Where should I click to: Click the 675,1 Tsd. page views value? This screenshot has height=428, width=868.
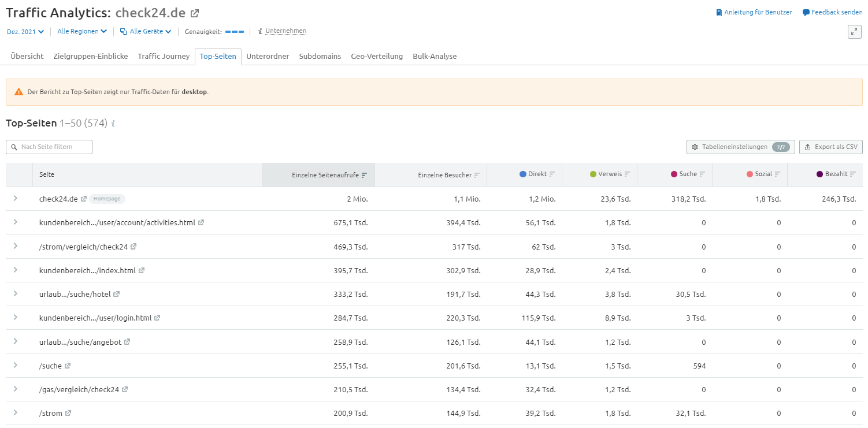click(352, 222)
